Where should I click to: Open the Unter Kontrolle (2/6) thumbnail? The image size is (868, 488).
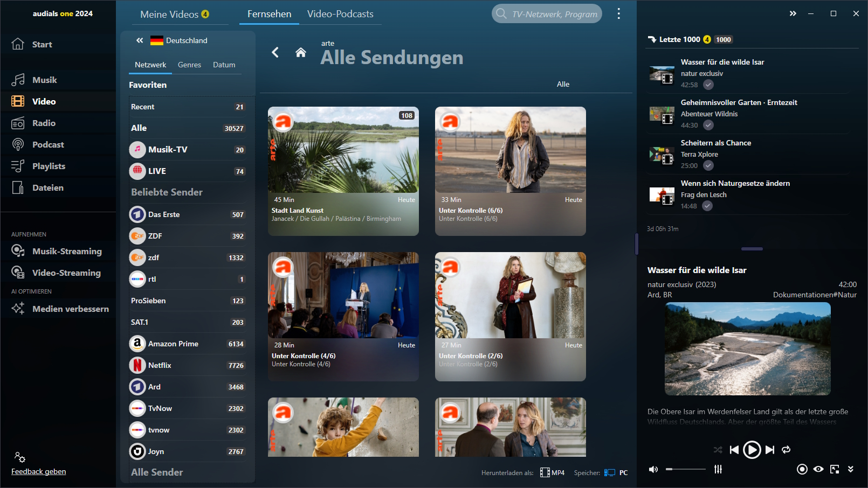(511, 295)
